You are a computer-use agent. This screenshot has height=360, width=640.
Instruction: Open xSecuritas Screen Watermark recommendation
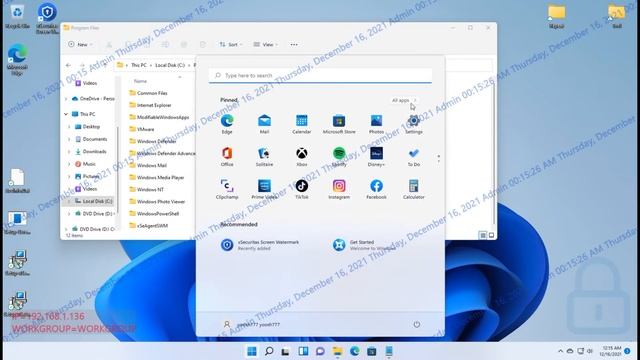pyautogui.click(x=261, y=245)
